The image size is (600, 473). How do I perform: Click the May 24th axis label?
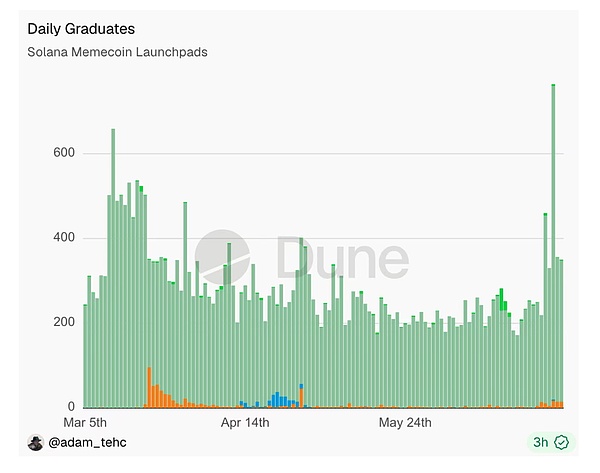pos(405,422)
